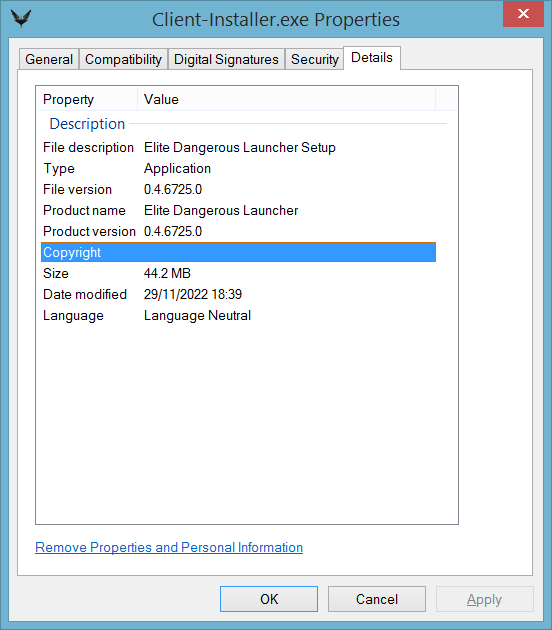Select the Product name row

(x=238, y=210)
